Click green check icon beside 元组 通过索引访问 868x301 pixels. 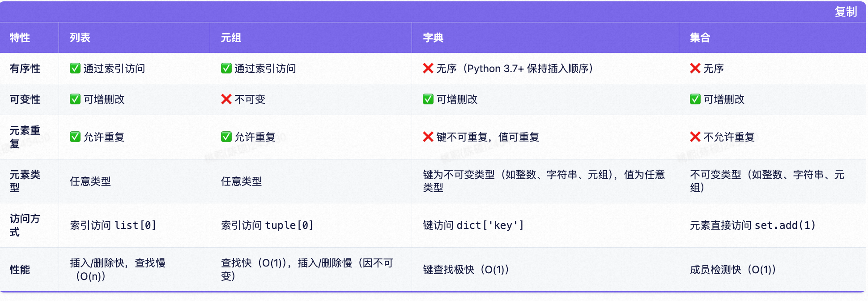(226, 69)
